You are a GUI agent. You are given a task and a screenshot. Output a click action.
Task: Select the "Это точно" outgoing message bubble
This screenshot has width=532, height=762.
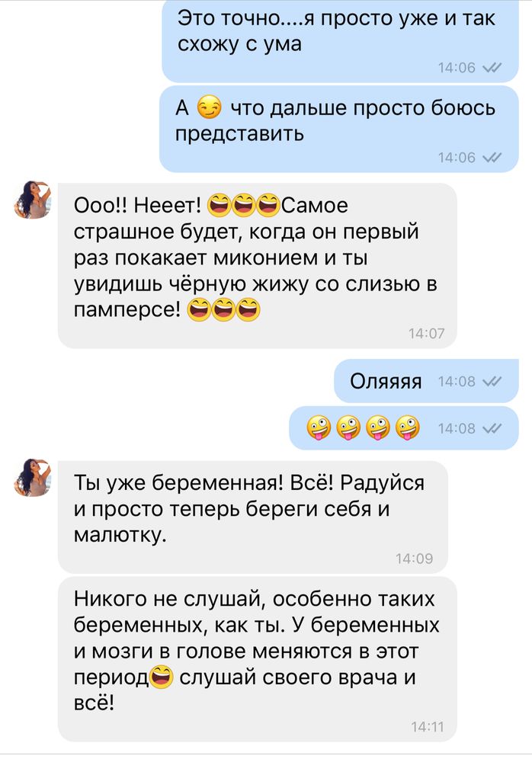click(341, 41)
